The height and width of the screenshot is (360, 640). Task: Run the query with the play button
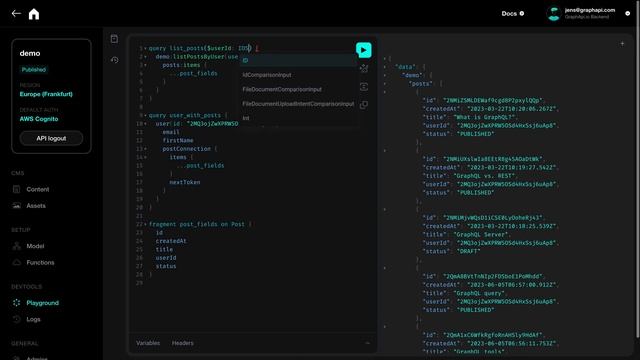363,50
